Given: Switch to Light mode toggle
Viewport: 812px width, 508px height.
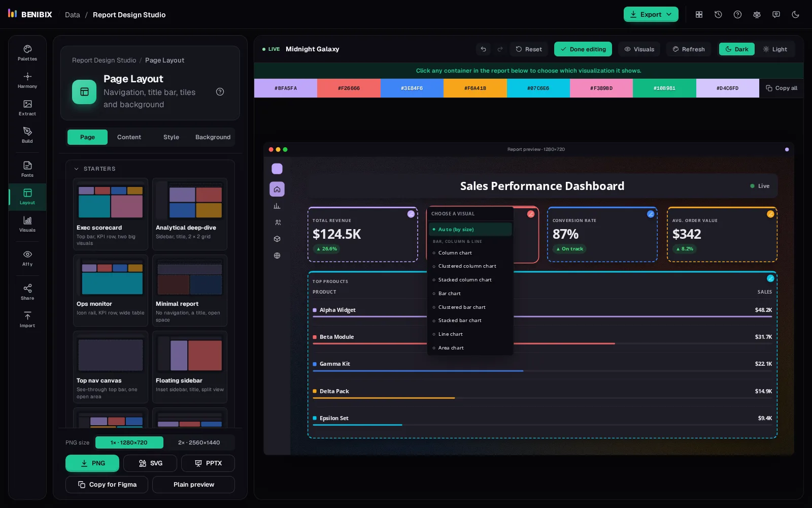Looking at the screenshot, I should click(x=775, y=49).
